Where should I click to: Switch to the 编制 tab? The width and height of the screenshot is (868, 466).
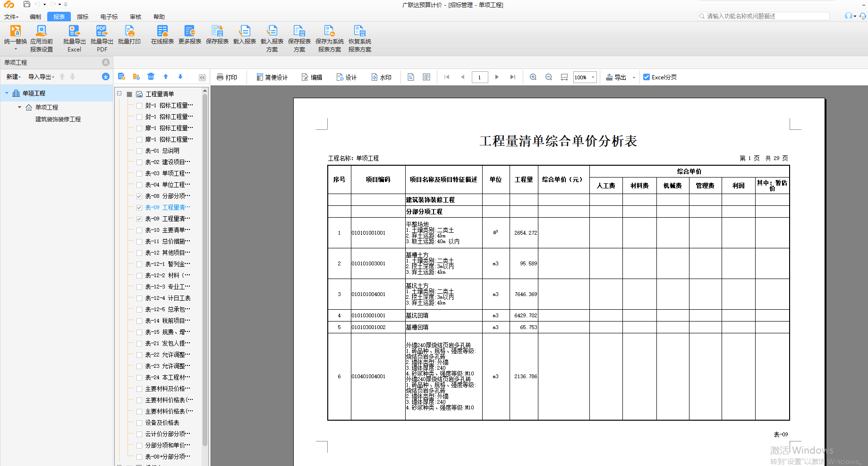tap(35, 17)
